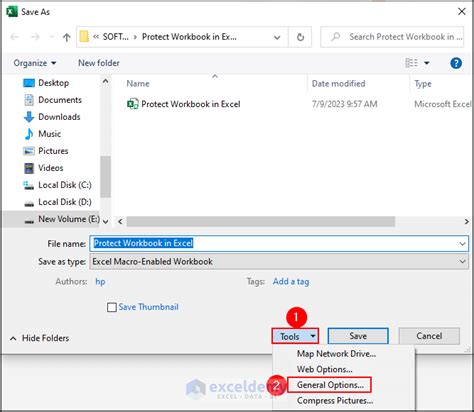Click the SOFT... path segment
The width and height of the screenshot is (474, 412).
[x=115, y=37]
